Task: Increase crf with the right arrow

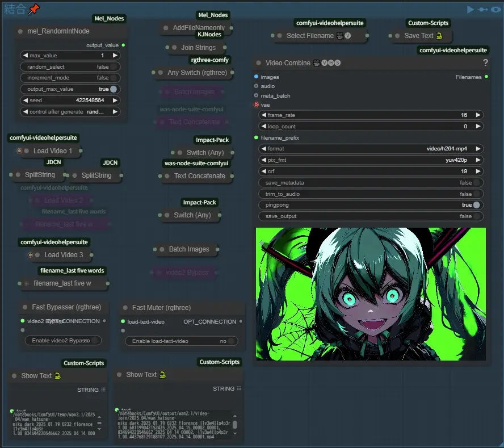Action: click(x=478, y=171)
